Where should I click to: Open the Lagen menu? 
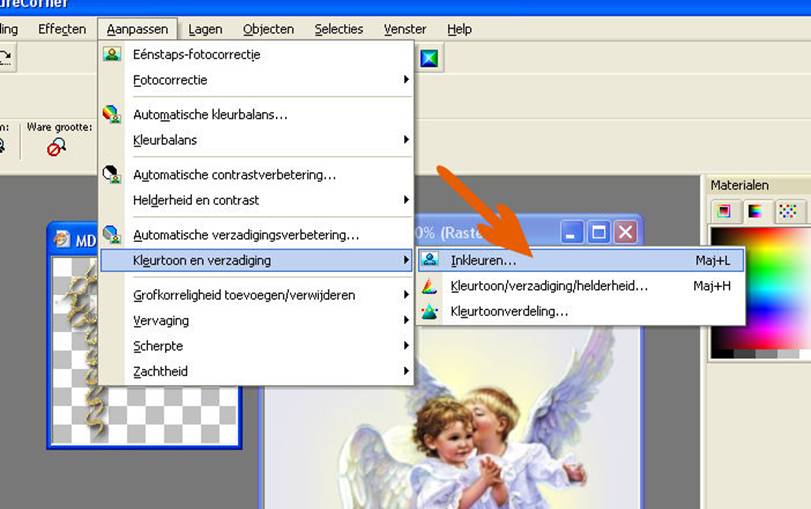coord(205,29)
